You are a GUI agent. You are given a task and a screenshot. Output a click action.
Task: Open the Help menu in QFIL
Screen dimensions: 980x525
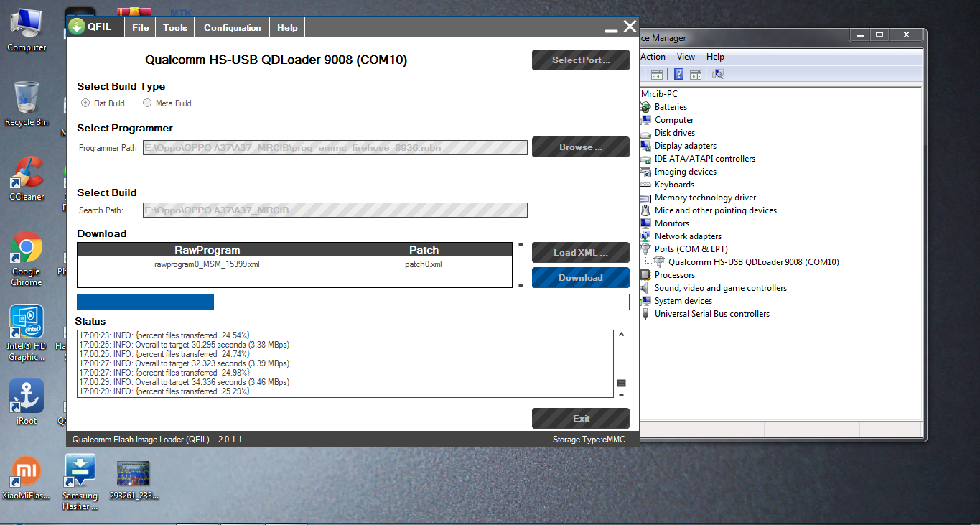point(287,27)
